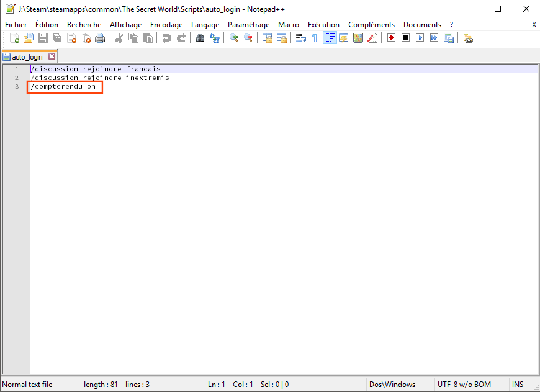
Task: Show the Document Map panel icon
Action: [358, 38]
